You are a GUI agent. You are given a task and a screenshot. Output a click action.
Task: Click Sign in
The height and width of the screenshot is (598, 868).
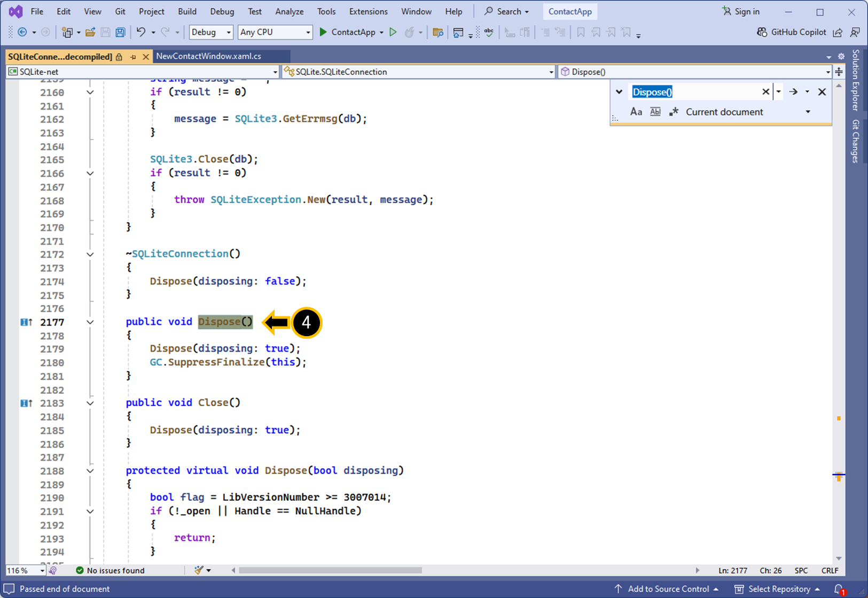740,11
